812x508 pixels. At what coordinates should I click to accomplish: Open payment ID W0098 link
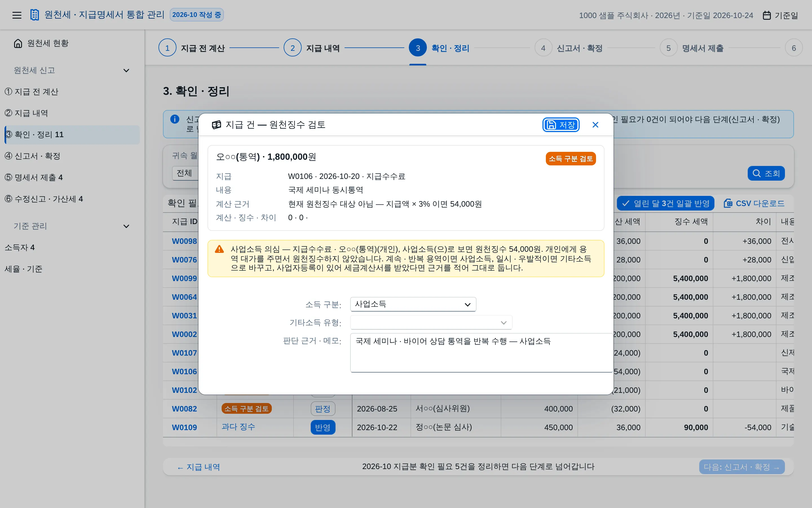pos(184,241)
